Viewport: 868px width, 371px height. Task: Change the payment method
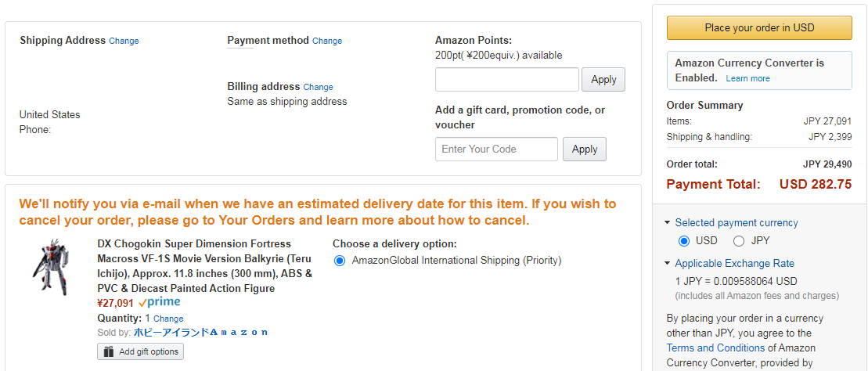tap(327, 41)
